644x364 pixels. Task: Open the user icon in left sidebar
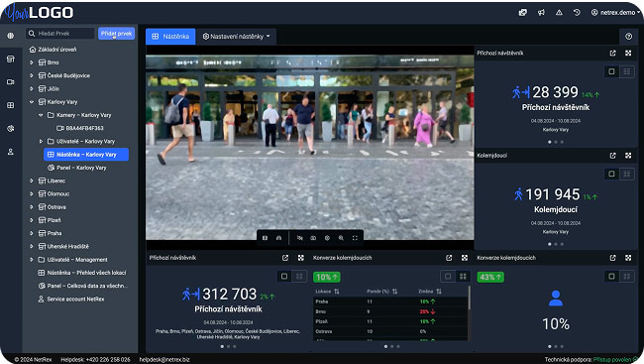(x=11, y=152)
